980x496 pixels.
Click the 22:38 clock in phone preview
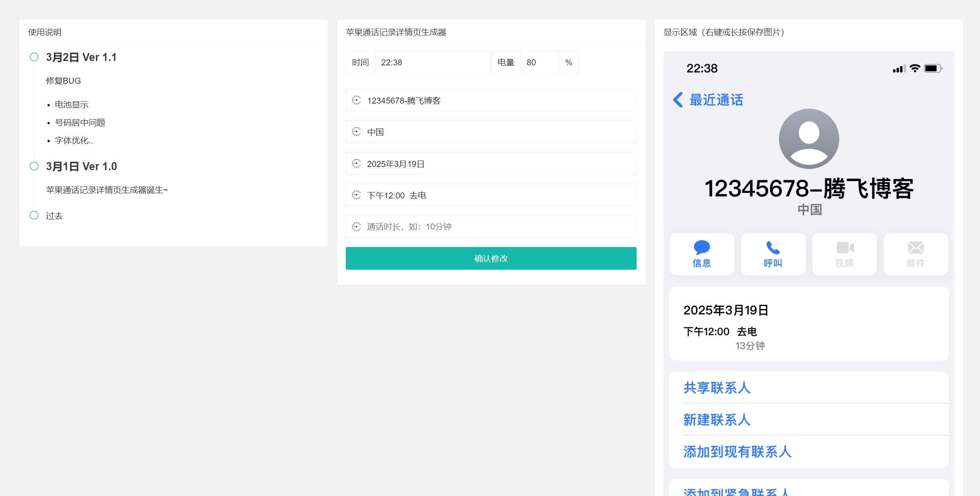(x=702, y=69)
